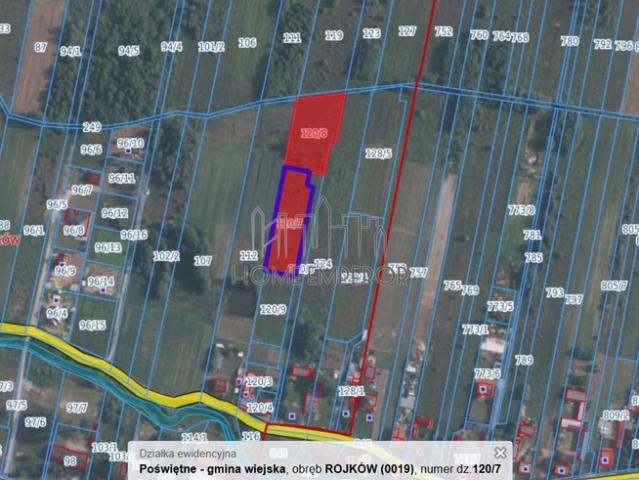Click the parcel label 96/11

click(x=122, y=178)
